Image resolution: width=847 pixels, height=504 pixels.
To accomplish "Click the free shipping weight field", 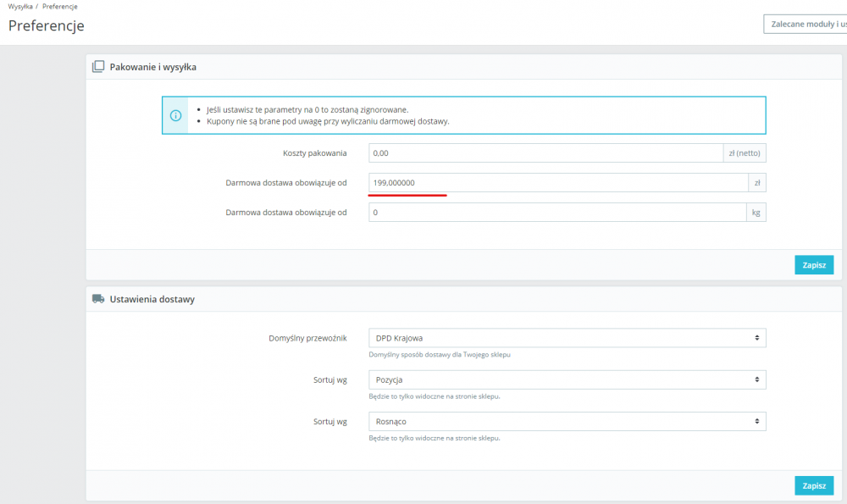I will [557, 213].
